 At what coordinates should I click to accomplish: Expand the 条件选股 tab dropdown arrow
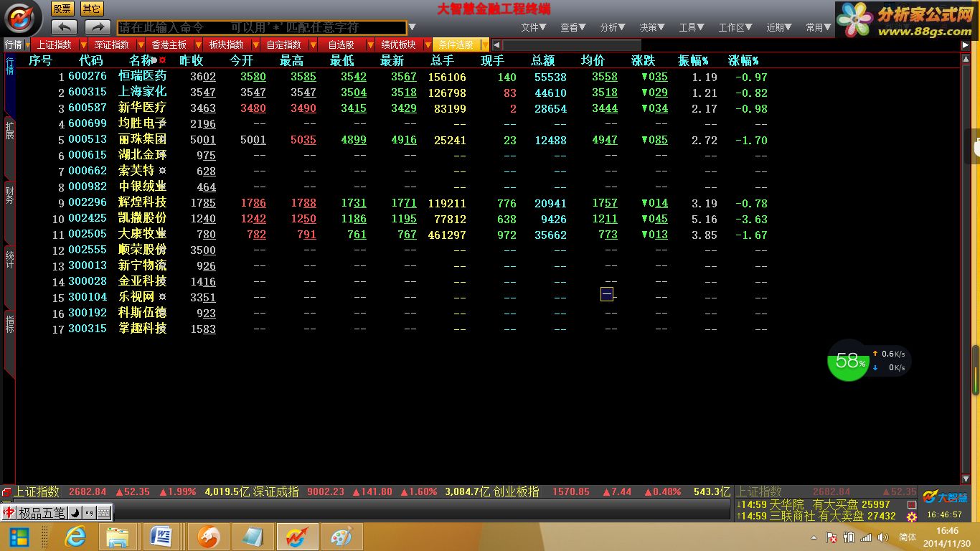[486, 45]
